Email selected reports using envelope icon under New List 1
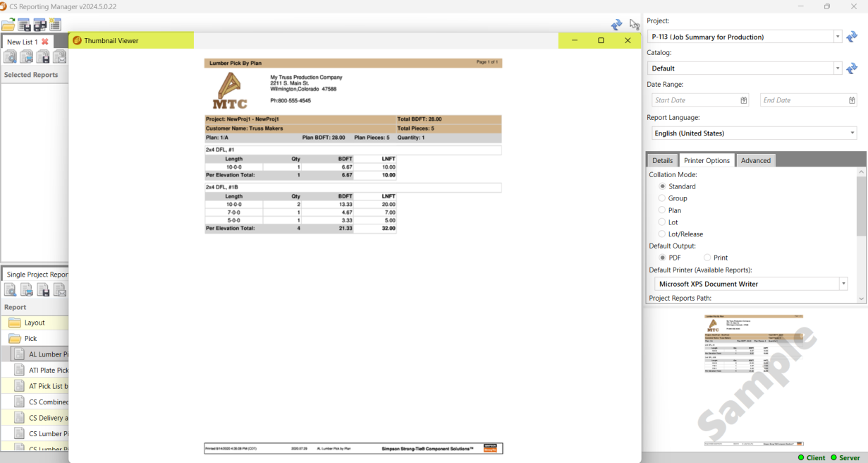This screenshot has height=463, width=868. tap(60, 57)
